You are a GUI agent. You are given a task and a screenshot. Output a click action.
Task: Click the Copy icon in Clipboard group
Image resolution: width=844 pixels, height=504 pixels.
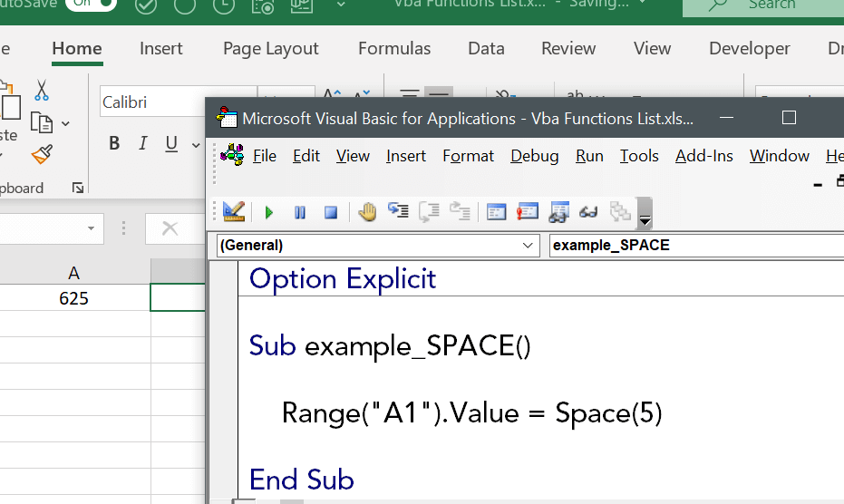pos(42,122)
